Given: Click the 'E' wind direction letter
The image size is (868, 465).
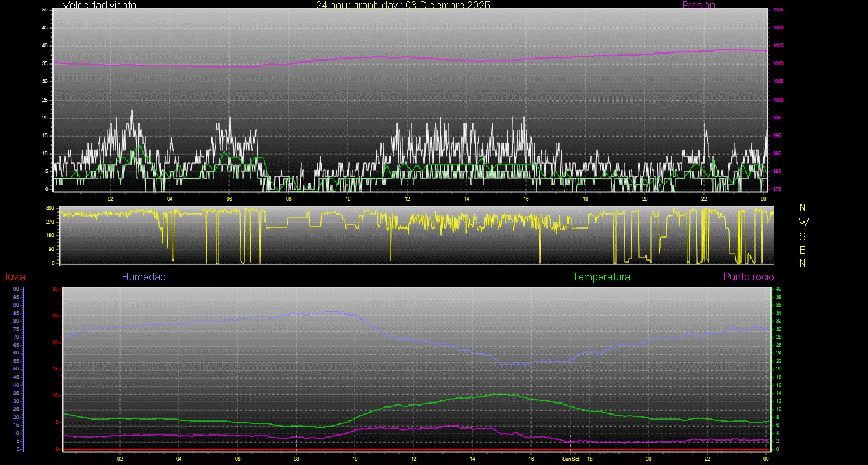Looking at the screenshot, I should coord(803,249).
